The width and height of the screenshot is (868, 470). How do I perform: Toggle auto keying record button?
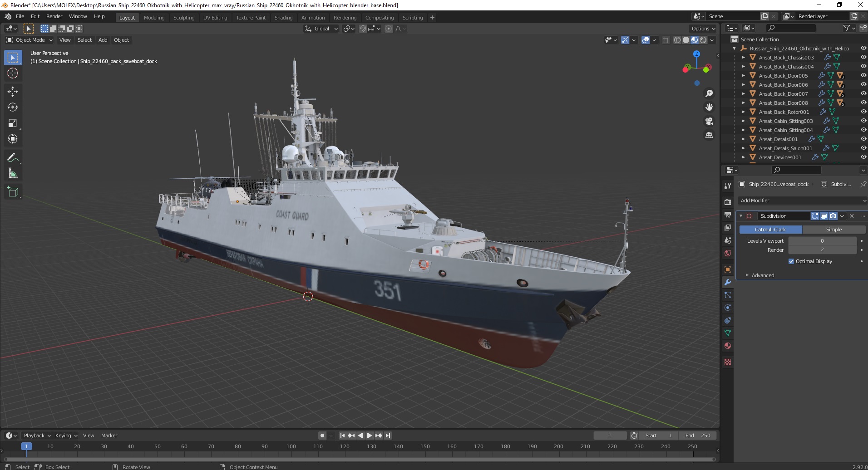[x=322, y=436]
